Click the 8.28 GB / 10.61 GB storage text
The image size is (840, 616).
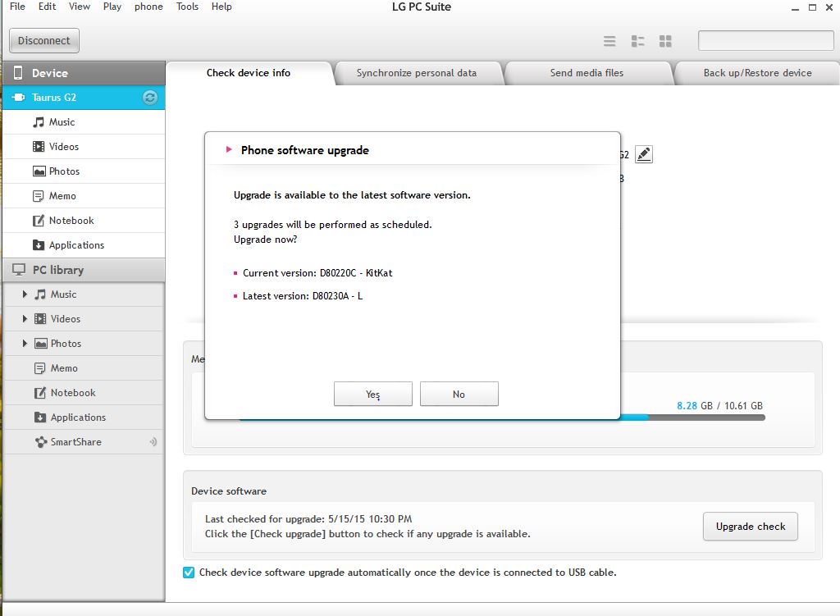point(719,405)
